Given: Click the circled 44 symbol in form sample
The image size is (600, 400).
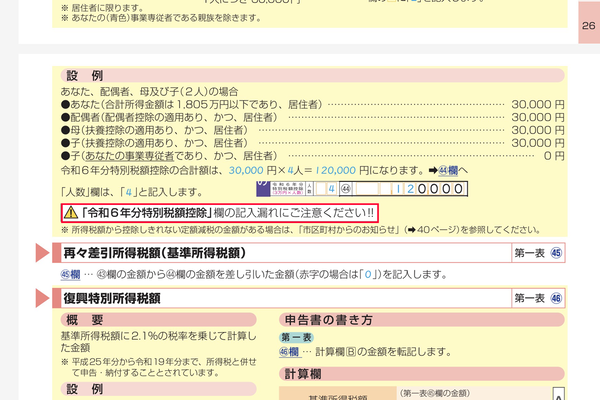Looking at the screenshot, I should [x=346, y=189].
